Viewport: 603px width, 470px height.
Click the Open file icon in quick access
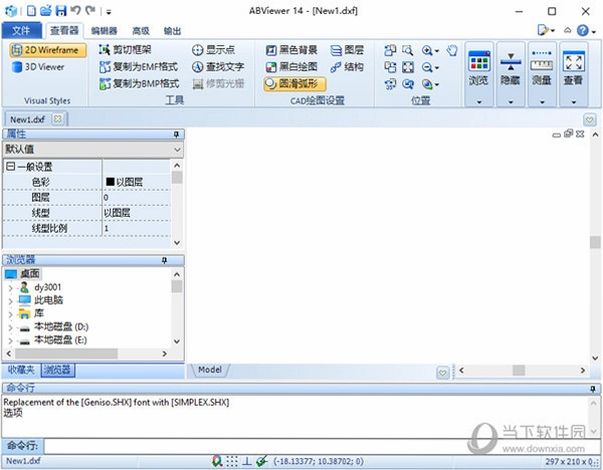46,11
